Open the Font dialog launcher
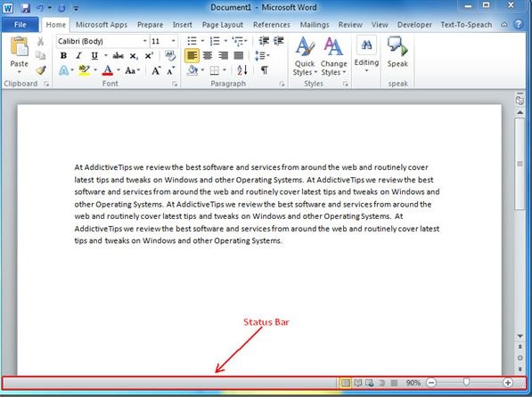This screenshot has height=397, width=532. tap(175, 84)
